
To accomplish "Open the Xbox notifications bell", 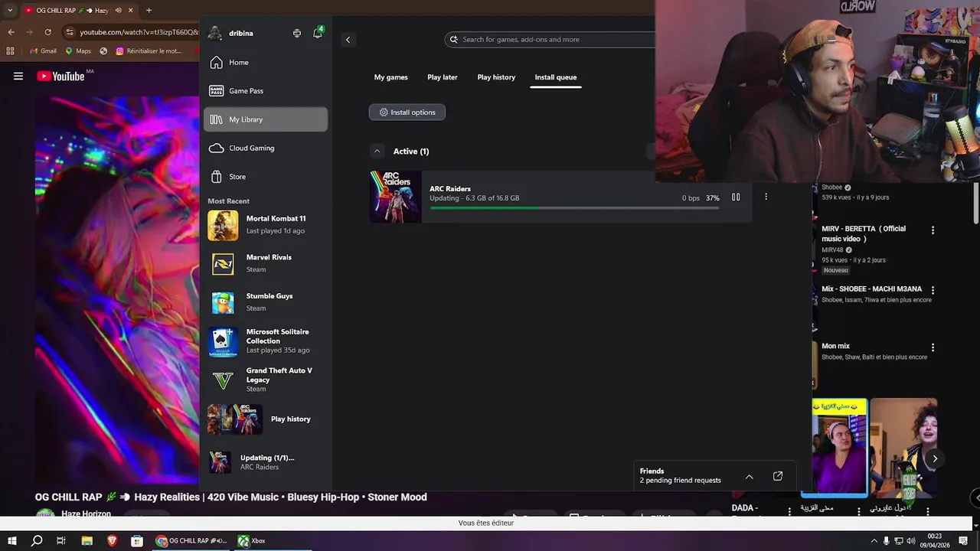I will pos(317,33).
